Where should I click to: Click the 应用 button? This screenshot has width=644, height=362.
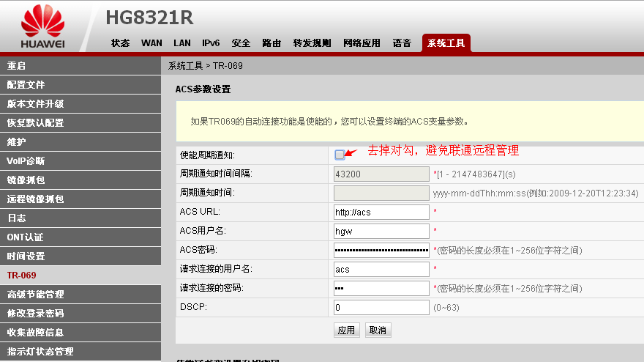[x=346, y=330]
